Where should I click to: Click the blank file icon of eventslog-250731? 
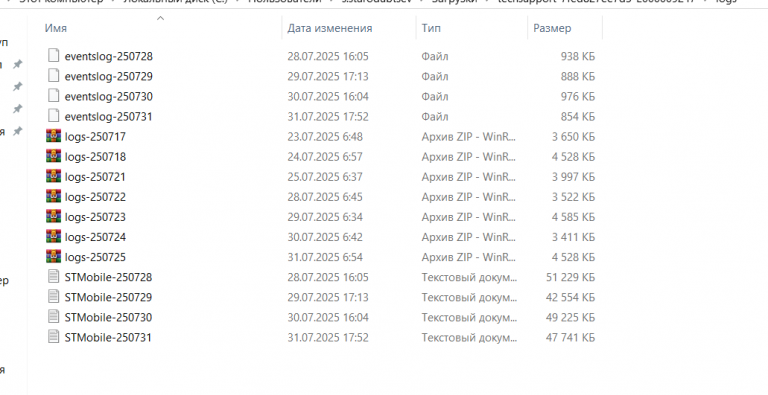(53, 116)
